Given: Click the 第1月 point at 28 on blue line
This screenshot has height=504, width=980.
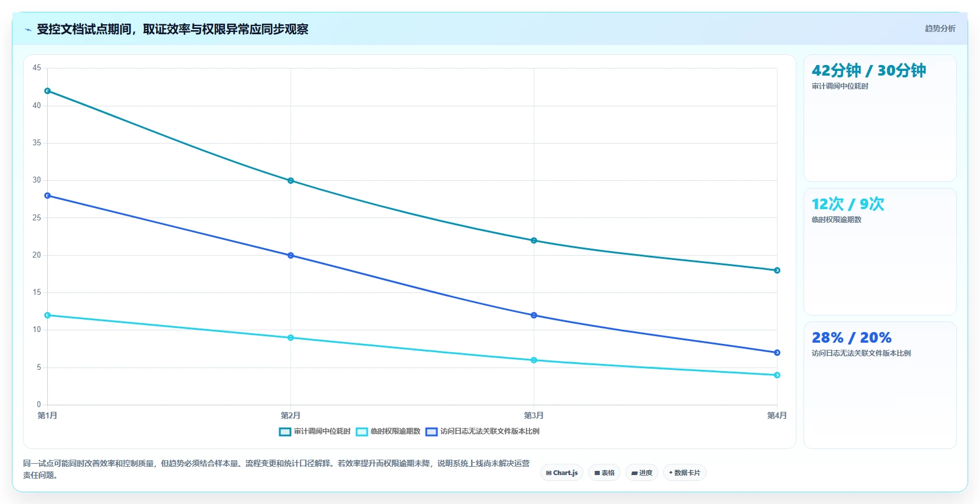Looking at the screenshot, I should click(47, 196).
